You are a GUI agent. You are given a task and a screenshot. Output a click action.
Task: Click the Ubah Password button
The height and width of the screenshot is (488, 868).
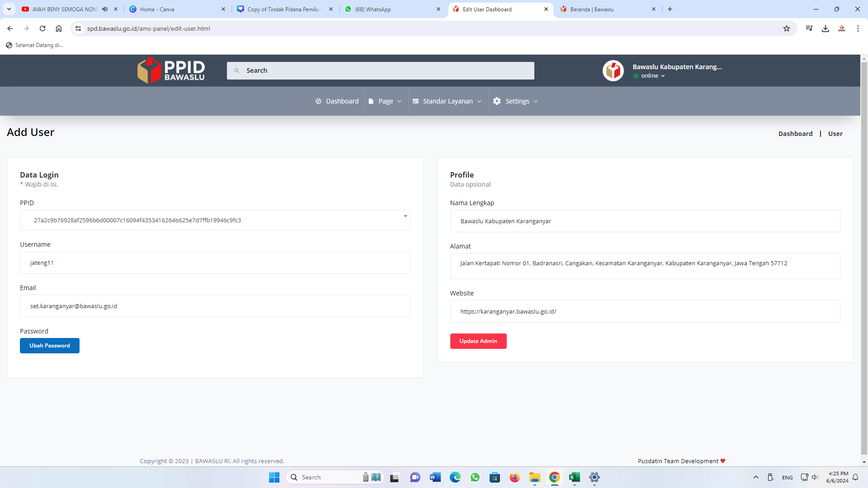tap(50, 346)
